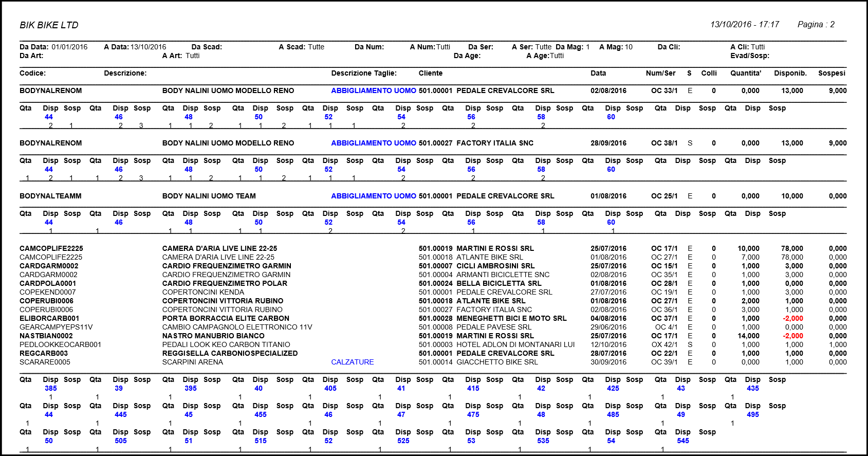Screen dimensions: 868x456
Task: Click ABBIGLIAMENTO UOMO in the BODYNALTEAMM row
Action: point(373,196)
